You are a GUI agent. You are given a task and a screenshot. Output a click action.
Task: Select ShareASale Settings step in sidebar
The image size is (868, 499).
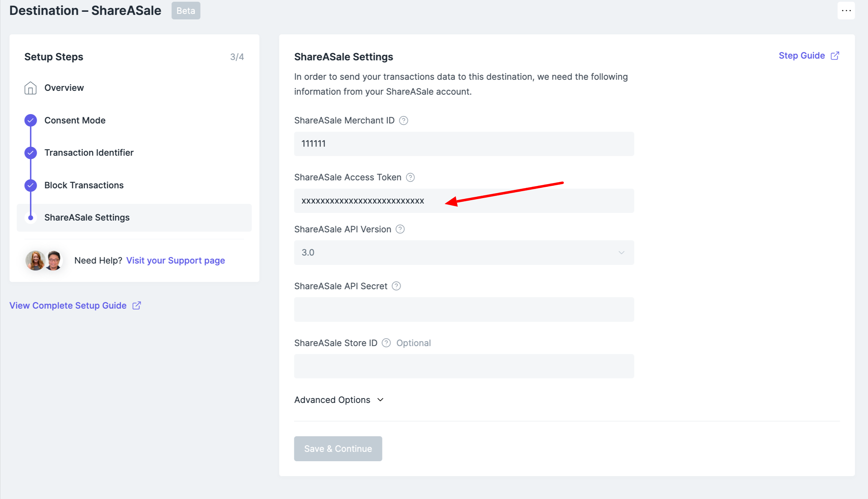[x=87, y=217]
